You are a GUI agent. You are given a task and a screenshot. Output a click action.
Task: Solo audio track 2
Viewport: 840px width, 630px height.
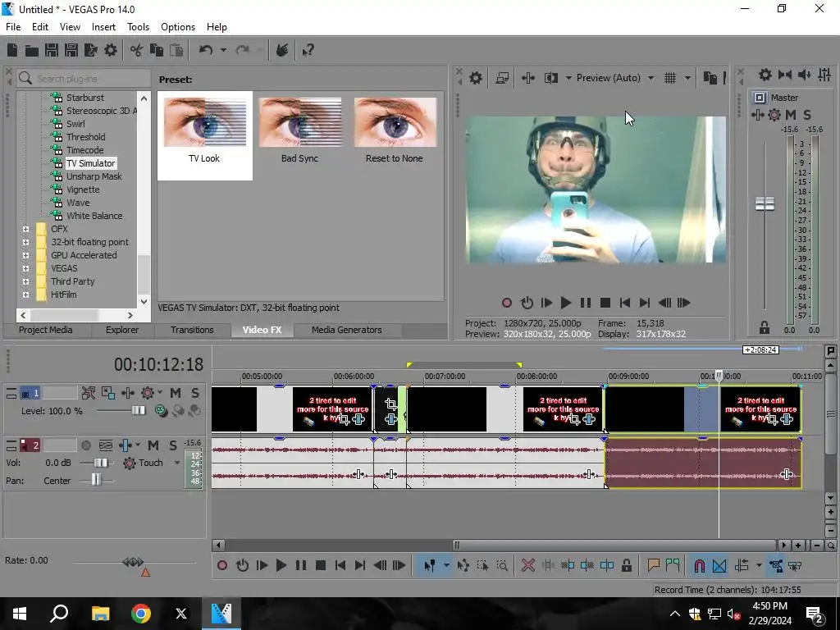172,445
